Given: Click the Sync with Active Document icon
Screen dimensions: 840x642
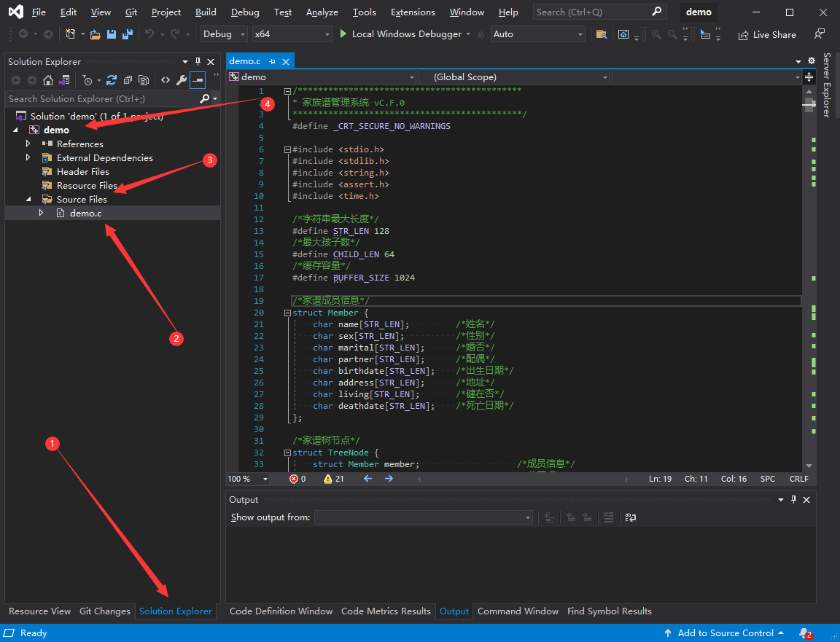Looking at the screenshot, I should click(111, 80).
